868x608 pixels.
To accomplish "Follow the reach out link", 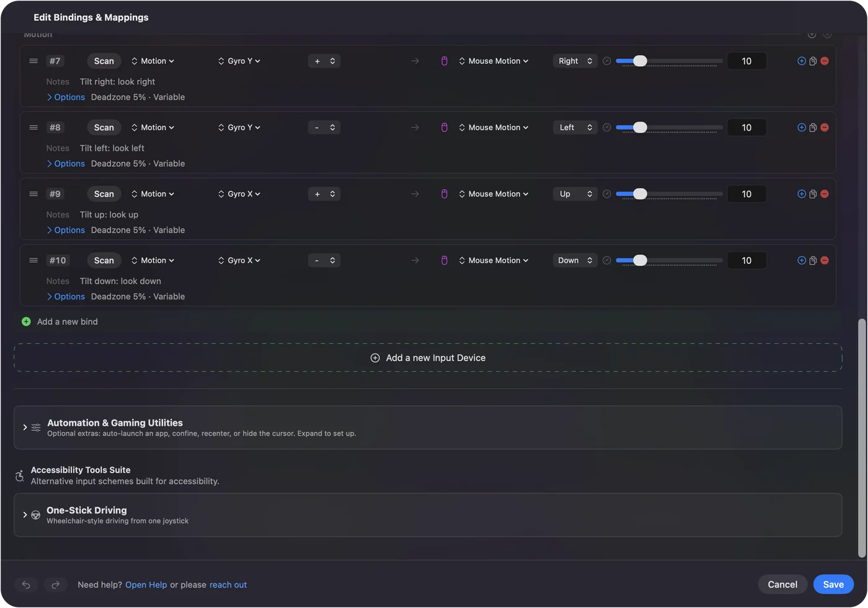I will click(228, 584).
